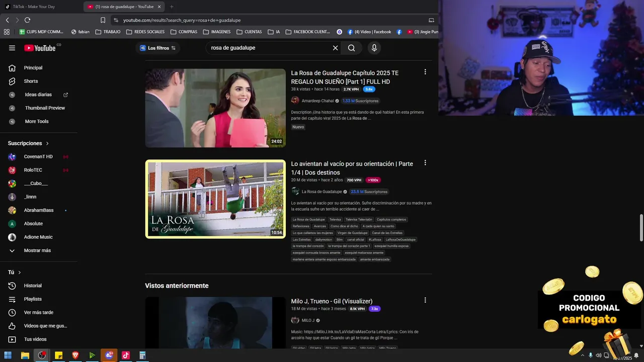Open Ver más tarde list
644x362 pixels.
(39, 312)
